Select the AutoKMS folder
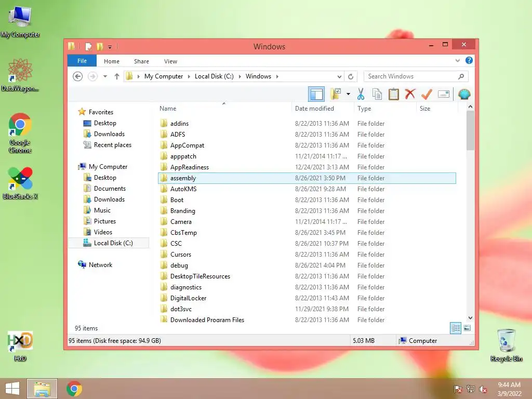Viewport: 532px width, 399px height. [307, 189]
